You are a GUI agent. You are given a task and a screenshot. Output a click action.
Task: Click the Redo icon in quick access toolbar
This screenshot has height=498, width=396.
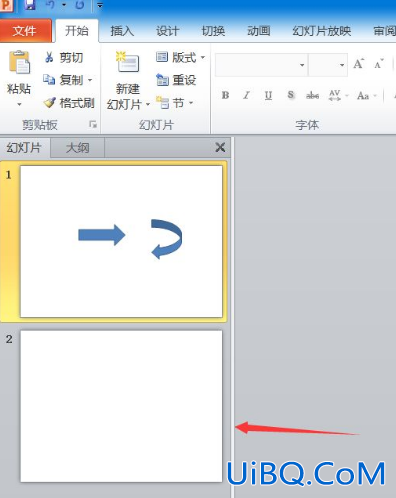(x=79, y=4)
